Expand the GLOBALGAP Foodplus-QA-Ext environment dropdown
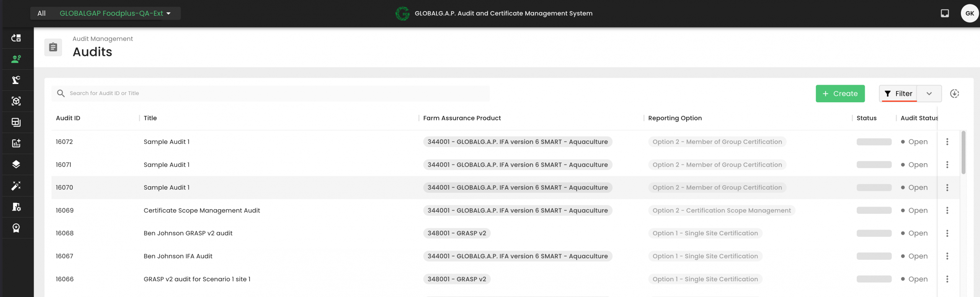980x297 pixels. pos(115,13)
